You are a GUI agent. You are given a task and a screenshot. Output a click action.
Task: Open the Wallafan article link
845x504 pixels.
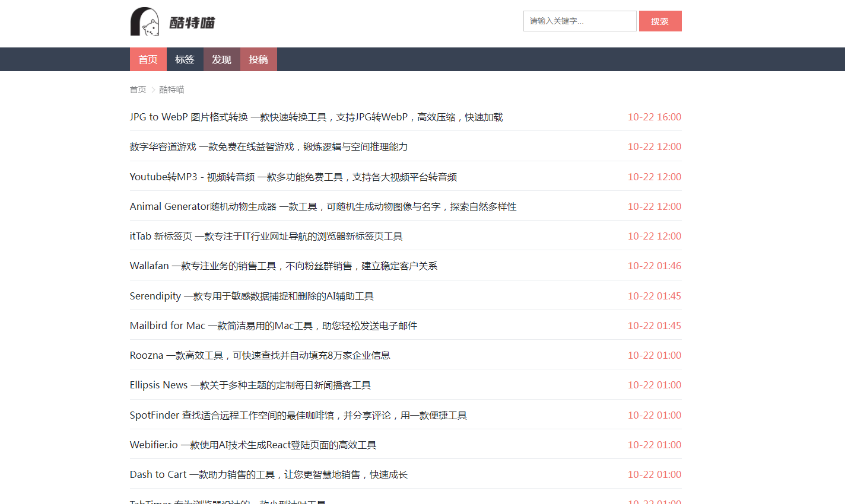284,266
